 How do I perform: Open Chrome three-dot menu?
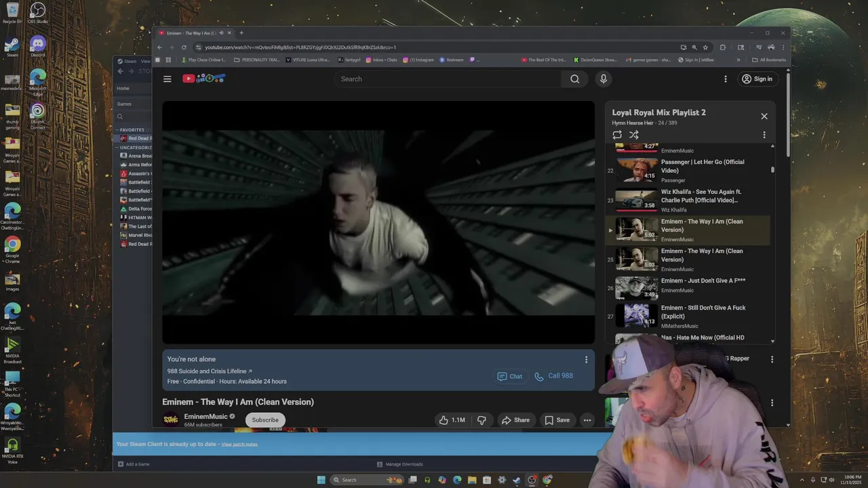783,47
